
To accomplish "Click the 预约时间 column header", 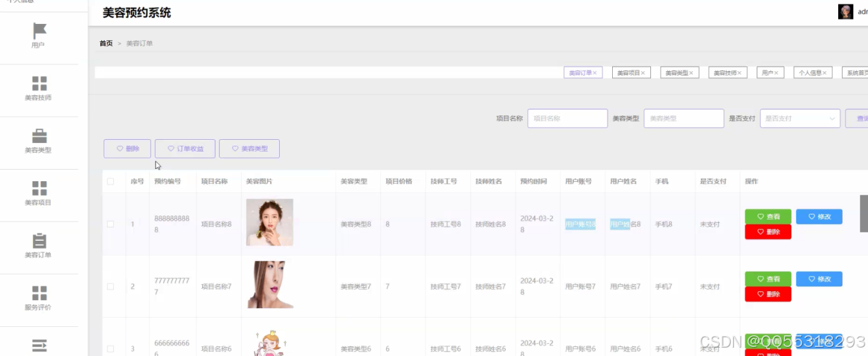I will [533, 182].
